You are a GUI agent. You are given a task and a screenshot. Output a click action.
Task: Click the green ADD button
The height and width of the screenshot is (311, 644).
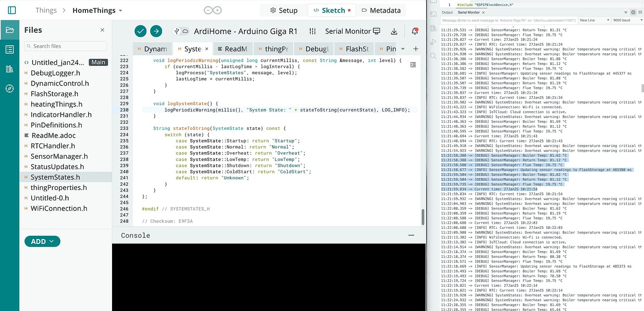click(x=42, y=241)
